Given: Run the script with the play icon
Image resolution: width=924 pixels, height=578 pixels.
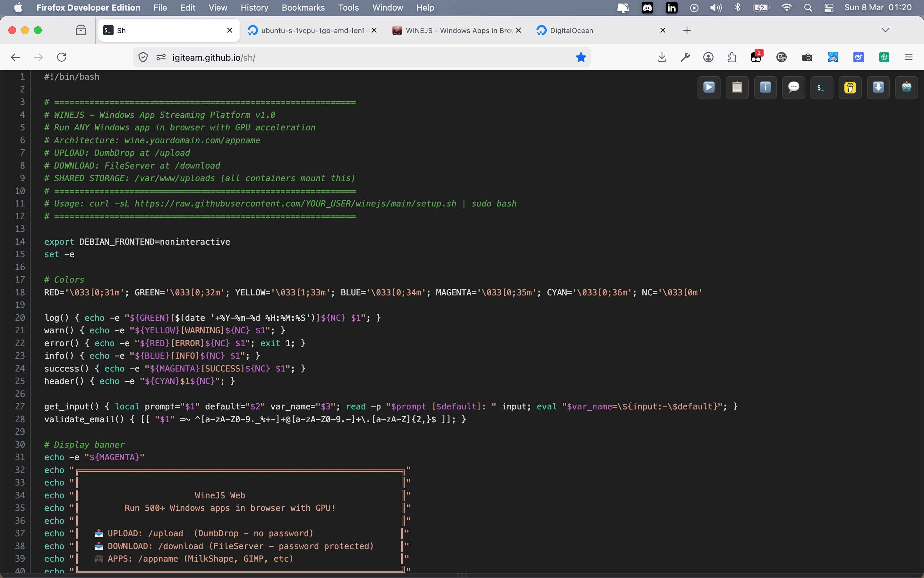Looking at the screenshot, I should point(709,88).
